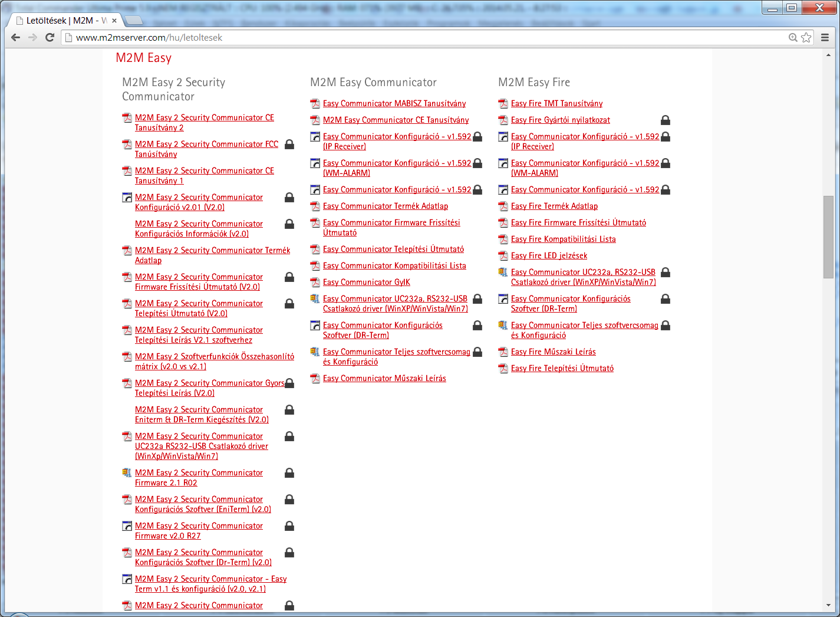This screenshot has width=840, height=617.
Task: Click the PDF icon beside Easy Fire LED jelzések
Action: pyautogui.click(x=503, y=256)
